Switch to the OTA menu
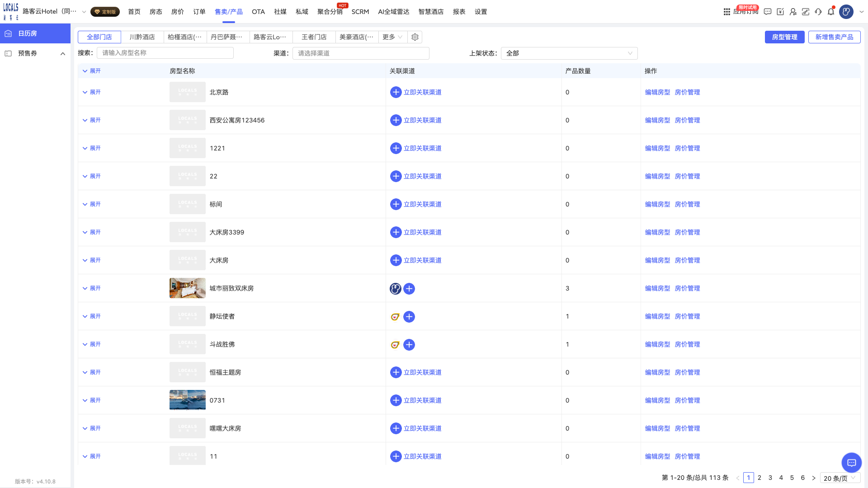 point(259,12)
